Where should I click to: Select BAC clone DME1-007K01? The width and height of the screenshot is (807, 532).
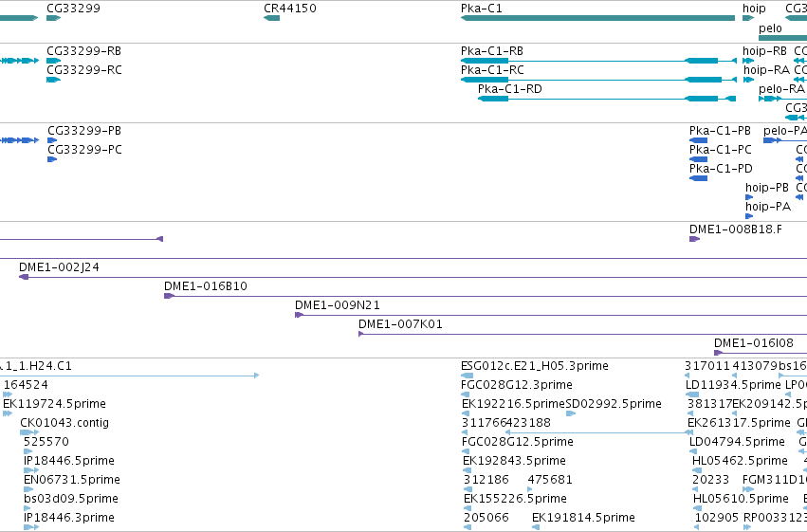pyautogui.click(x=582, y=335)
